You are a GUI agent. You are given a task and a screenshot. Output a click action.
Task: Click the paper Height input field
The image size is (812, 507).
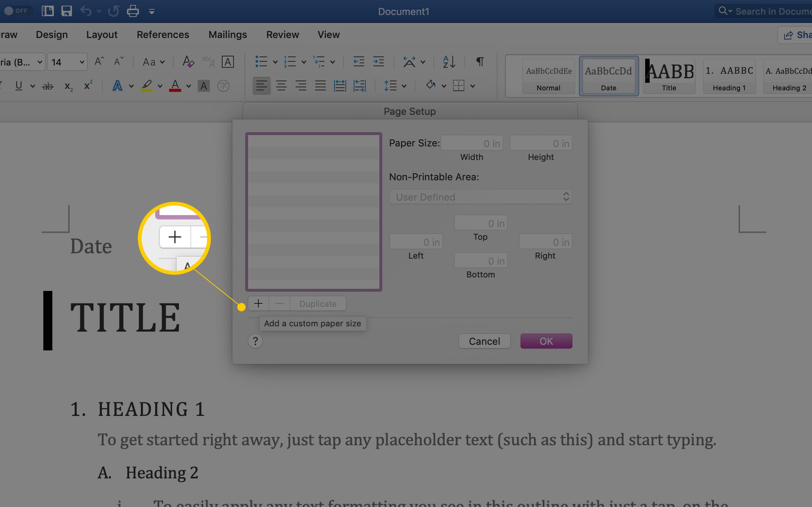541,143
